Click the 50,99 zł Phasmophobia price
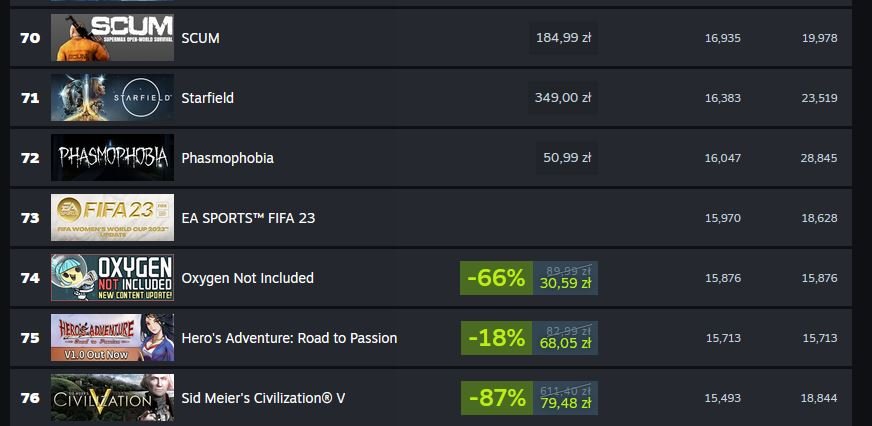872x426 pixels. pos(567,158)
